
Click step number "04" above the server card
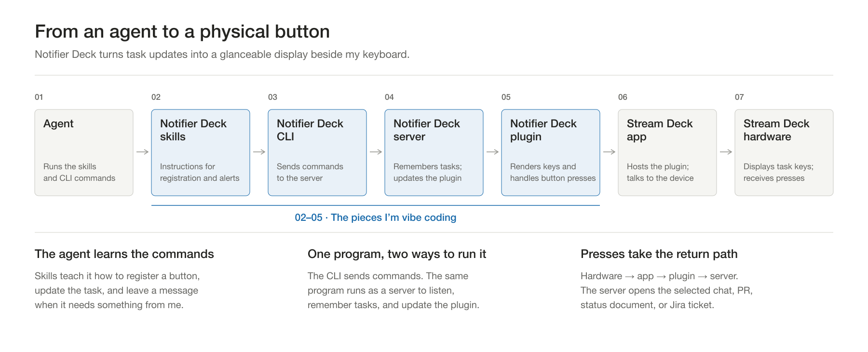coord(389,97)
